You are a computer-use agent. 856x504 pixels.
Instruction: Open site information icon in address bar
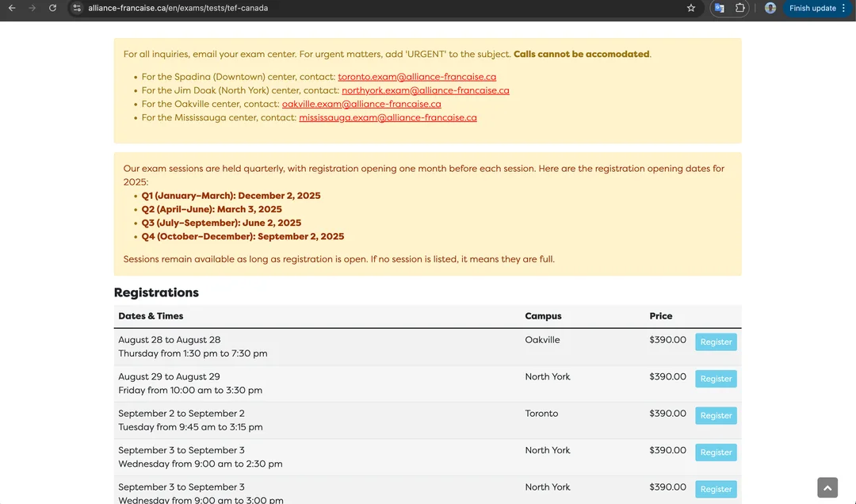click(77, 8)
